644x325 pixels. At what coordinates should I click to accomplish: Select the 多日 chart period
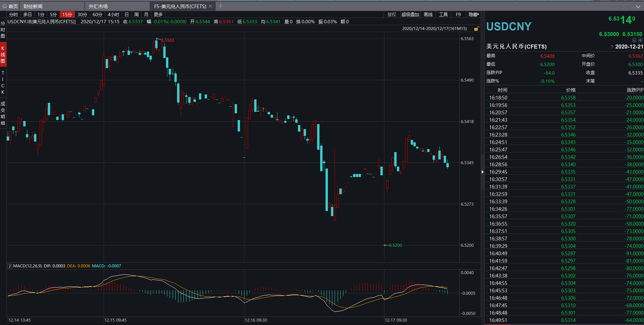(27, 14)
